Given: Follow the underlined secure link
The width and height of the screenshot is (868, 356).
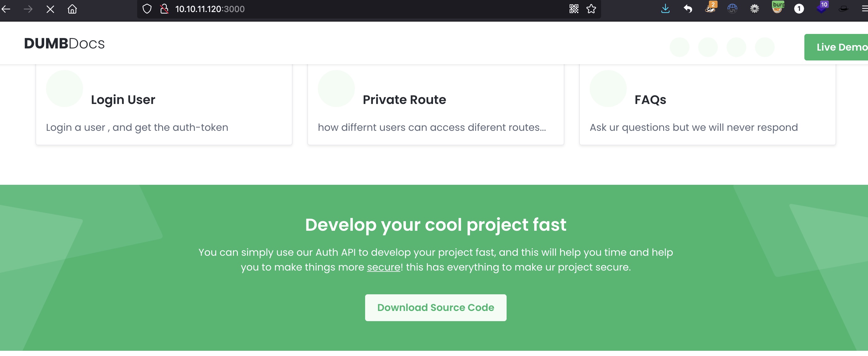Looking at the screenshot, I should click(x=383, y=267).
